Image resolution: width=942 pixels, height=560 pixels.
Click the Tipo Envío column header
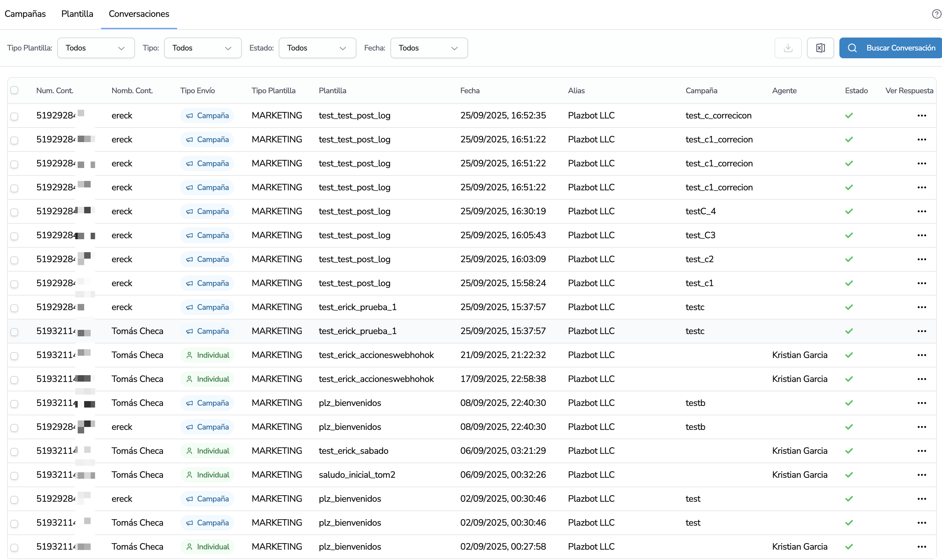pyautogui.click(x=197, y=91)
